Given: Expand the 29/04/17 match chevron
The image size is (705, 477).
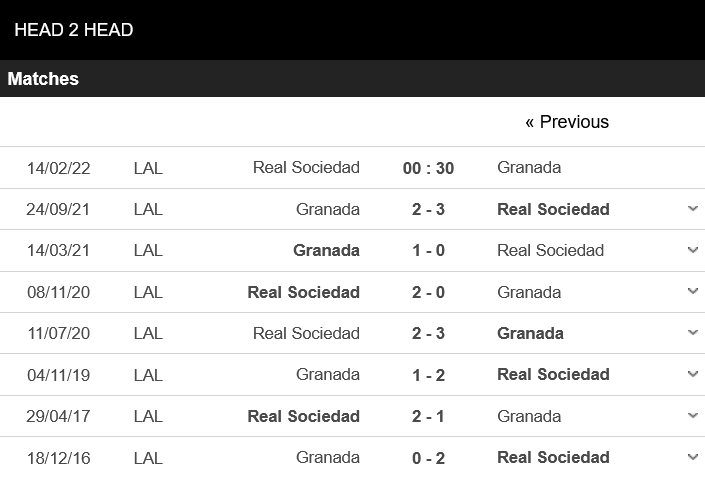Looking at the screenshot, I should coord(692,416).
